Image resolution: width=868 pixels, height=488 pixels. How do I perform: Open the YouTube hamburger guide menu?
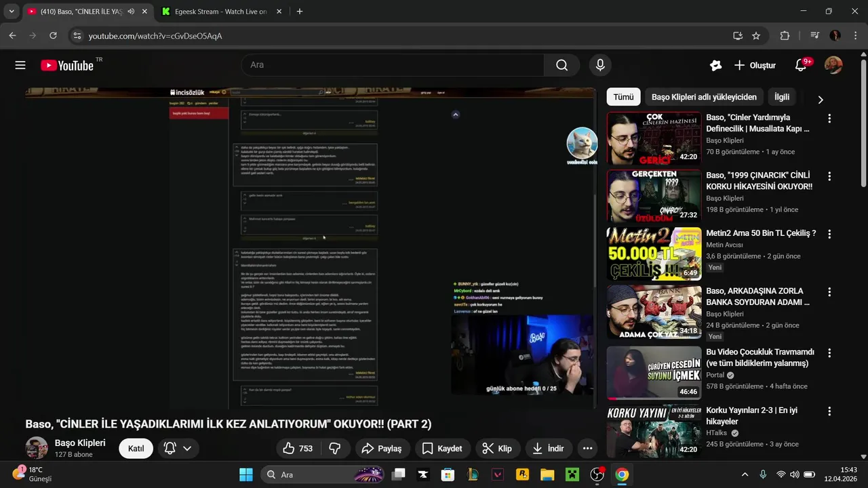pos(20,65)
